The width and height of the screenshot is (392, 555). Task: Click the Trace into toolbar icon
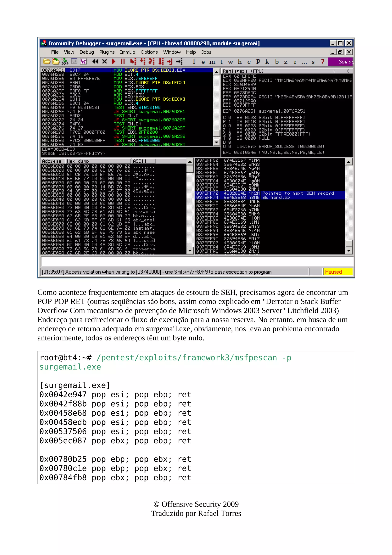[152, 62]
